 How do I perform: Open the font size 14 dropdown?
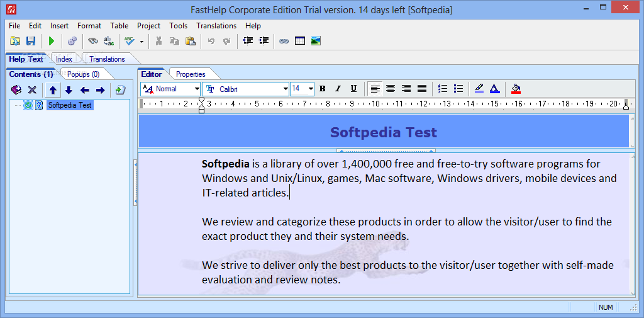point(311,89)
